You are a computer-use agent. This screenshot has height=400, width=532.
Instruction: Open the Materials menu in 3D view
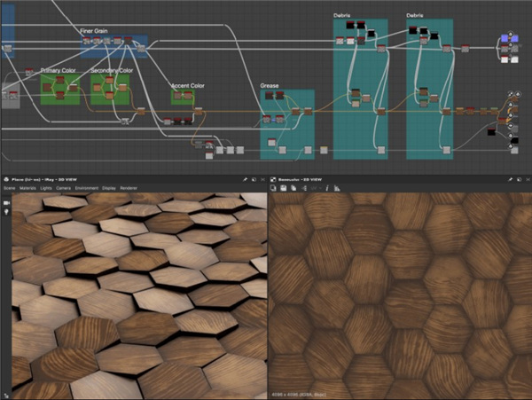click(27, 188)
